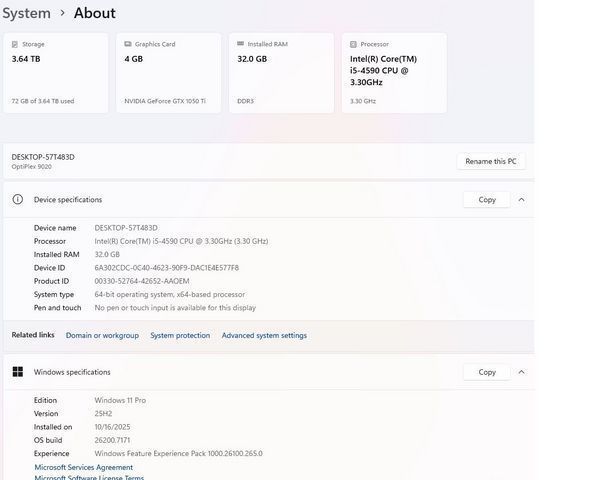
Task: Click the System type value 64-bit operating system
Action: click(170, 294)
